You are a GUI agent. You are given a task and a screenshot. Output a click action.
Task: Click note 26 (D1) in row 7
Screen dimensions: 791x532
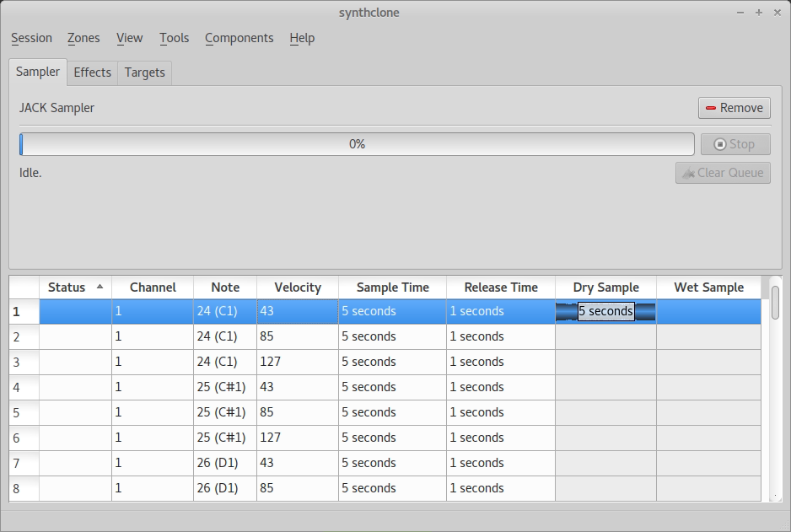point(225,463)
